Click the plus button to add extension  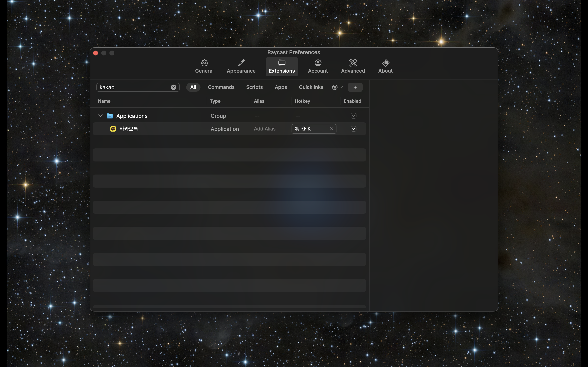[x=355, y=87]
